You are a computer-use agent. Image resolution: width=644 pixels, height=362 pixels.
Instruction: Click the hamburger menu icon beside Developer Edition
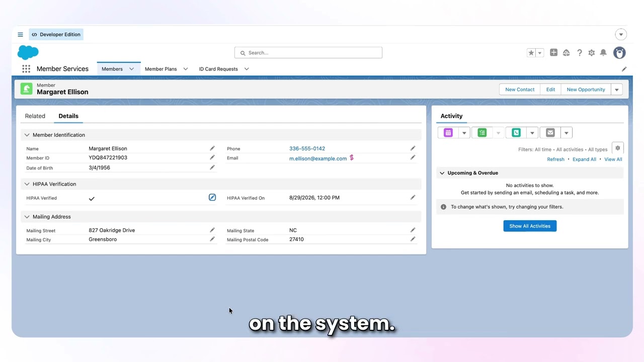20,35
